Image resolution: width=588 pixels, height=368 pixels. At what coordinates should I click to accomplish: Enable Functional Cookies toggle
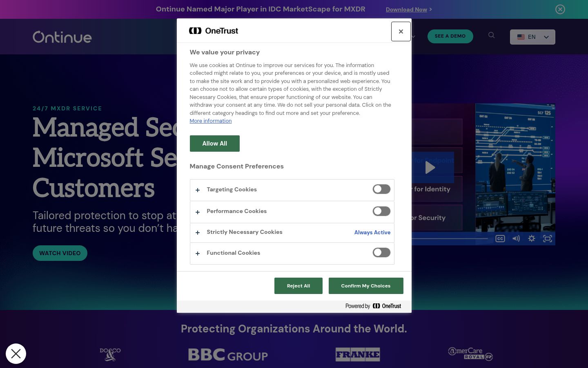point(381,253)
